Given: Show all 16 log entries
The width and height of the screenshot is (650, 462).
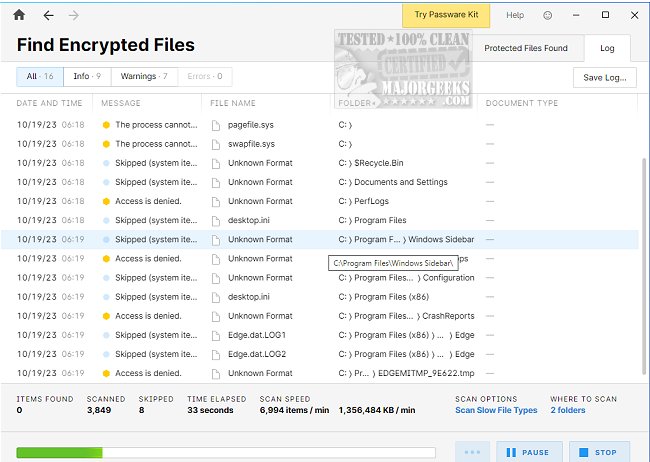Looking at the screenshot, I should point(40,77).
